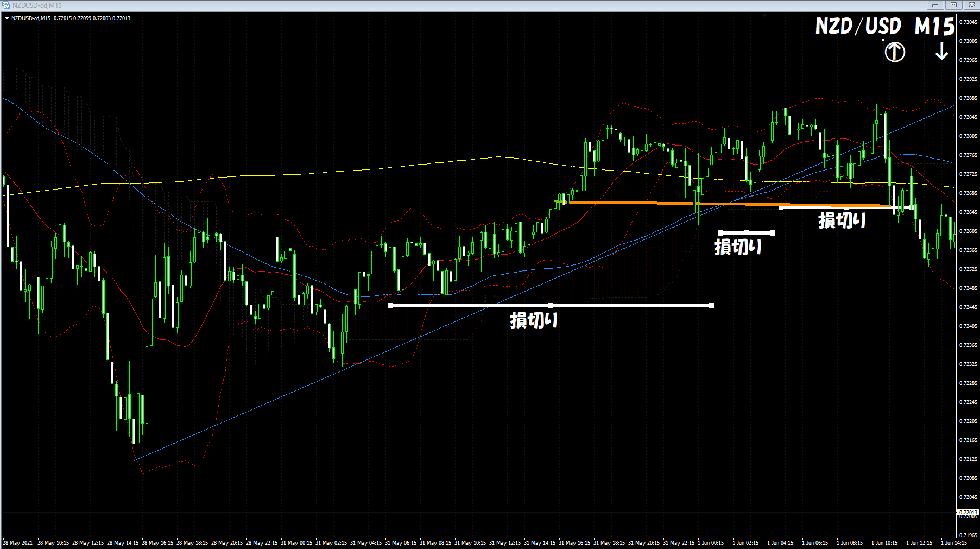
Task: Click the 31 May 16:15 time axis label
Action: (x=574, y=543)
